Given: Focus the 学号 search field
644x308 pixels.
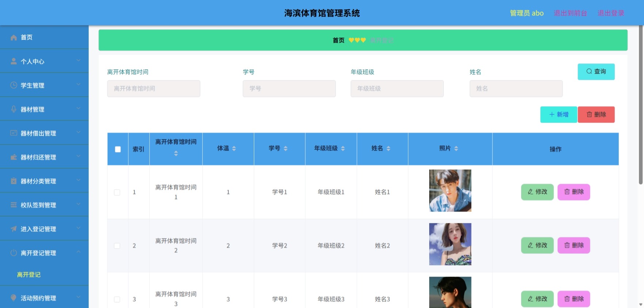Looking at the screenshot, I should tap(289, 89).
